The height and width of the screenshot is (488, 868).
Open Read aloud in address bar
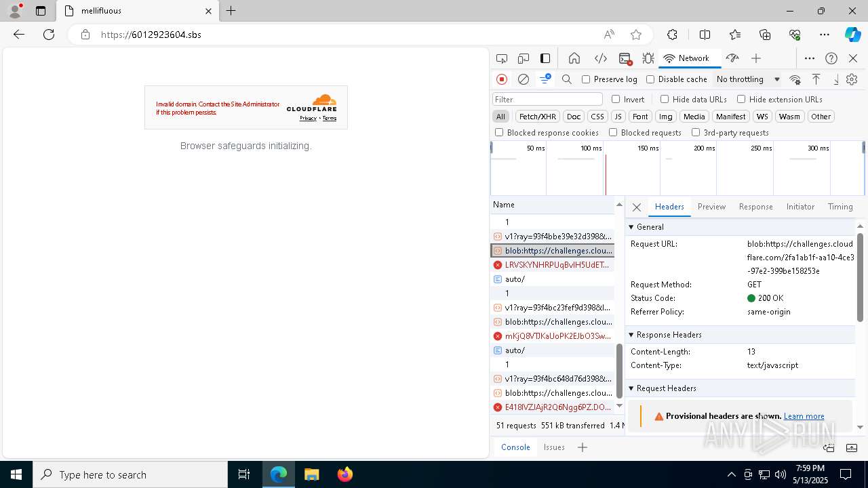click(609, 35)
